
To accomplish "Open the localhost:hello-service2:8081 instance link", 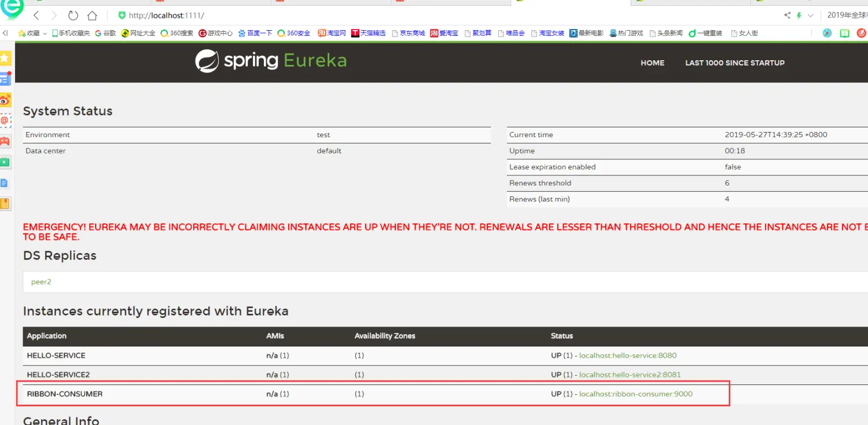I will coord(630,375).
